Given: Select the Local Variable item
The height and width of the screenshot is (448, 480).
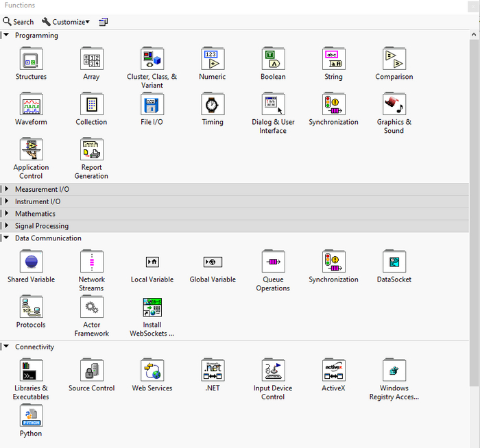Looking at the screenshot, I should tap(152, 262).
